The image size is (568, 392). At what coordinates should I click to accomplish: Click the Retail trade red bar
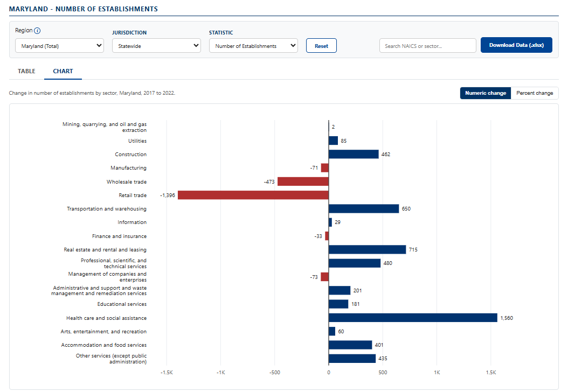click(x=253, y=195)
